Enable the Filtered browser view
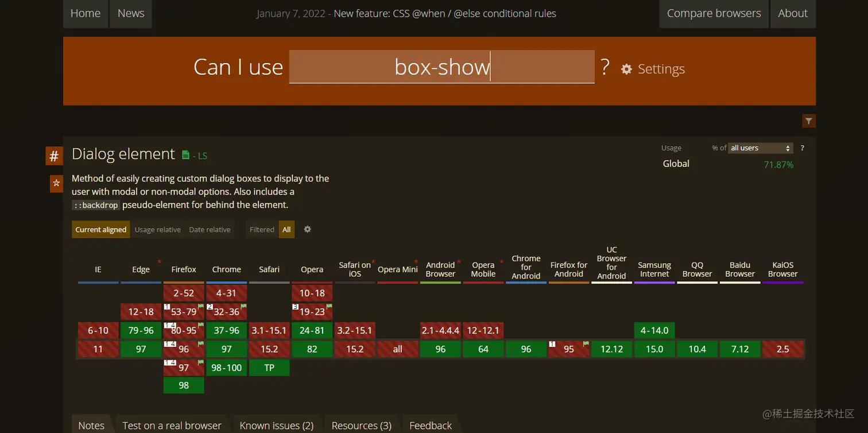This screenshot has width=868, height=433. (262, 229)
